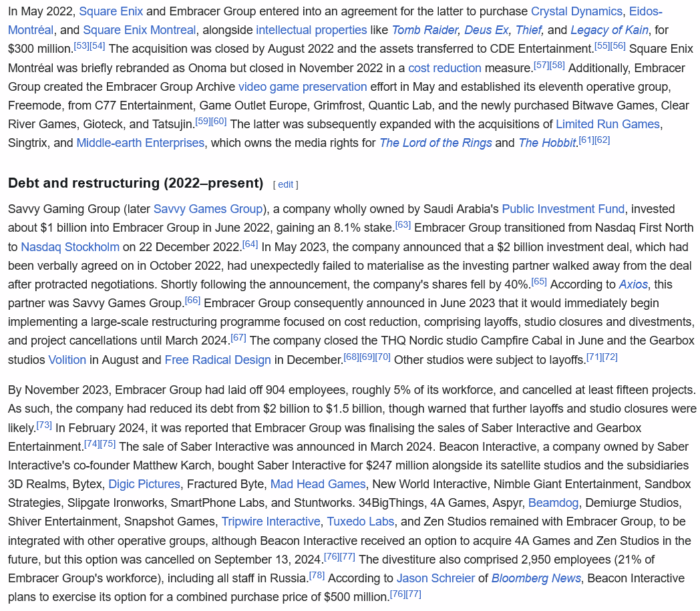This screenshot has width=700, height=611.
Task: Open the Savvy Games Group link
Action: [208, 209]
